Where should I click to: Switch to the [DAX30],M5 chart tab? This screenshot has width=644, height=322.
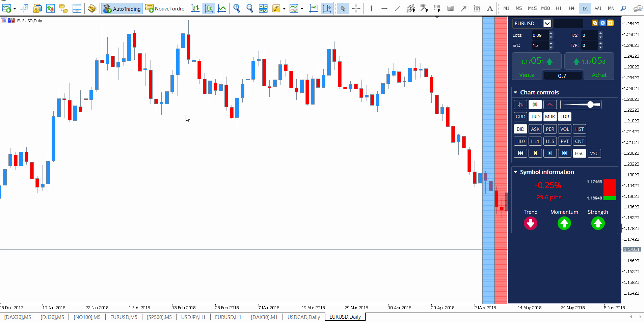point(18,317)
